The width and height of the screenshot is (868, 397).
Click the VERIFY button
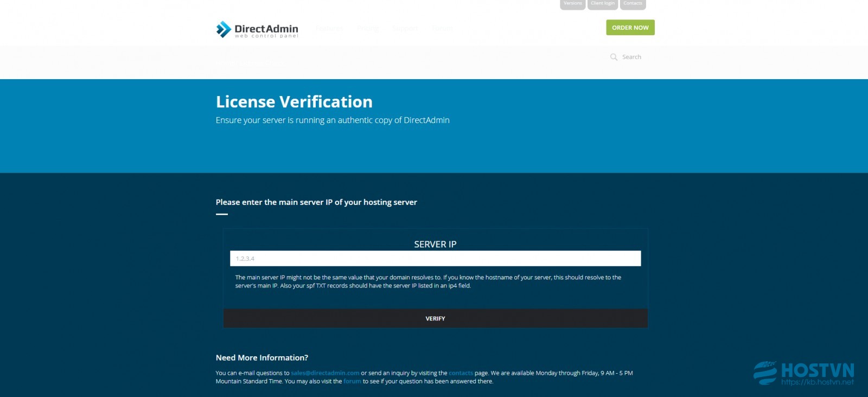coord(435,318)
